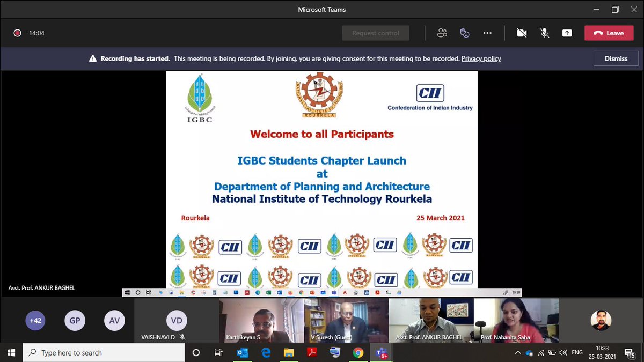Unmute the microphone
The height and width of the screenshot is (362, 644).
click(544, 33)
